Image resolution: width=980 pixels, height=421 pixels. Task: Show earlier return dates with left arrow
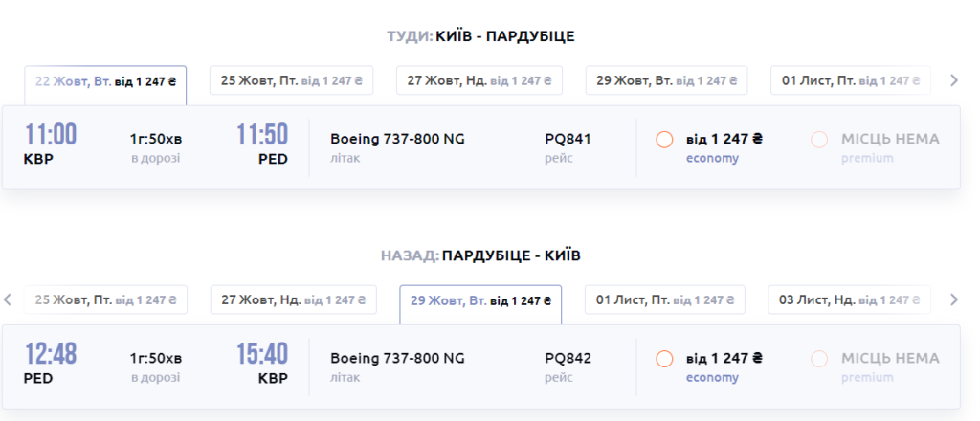click(x=8, y=299)
